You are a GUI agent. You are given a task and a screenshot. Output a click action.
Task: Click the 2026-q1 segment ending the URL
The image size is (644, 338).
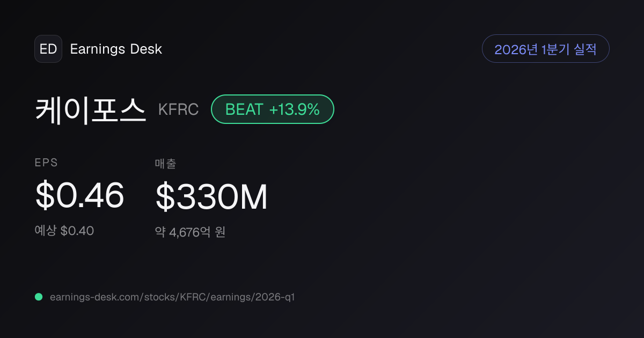click(x=275, y=297)
